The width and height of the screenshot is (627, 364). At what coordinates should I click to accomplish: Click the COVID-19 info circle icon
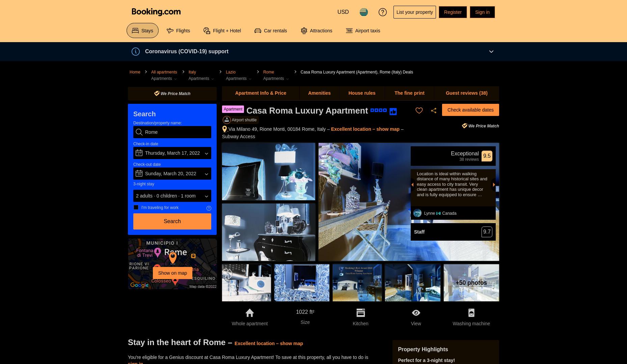coord(135,52)
